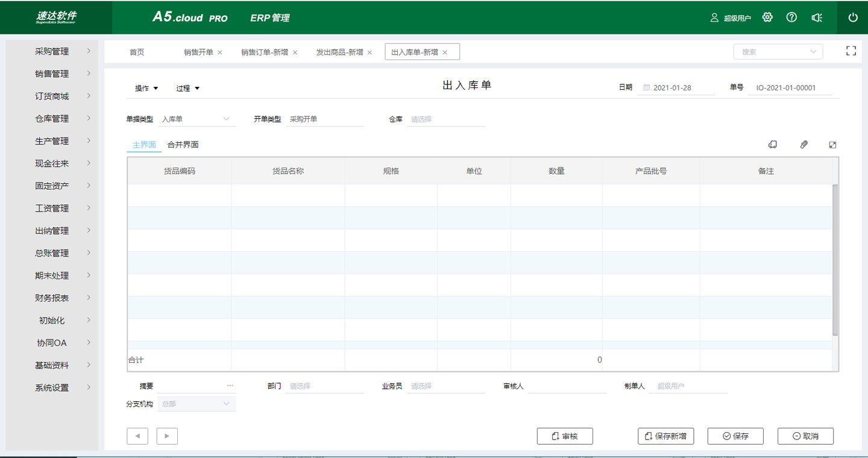Click the 产品批号 column header
The width and height of the screenshot is (868, 458).
coord(651,171)
